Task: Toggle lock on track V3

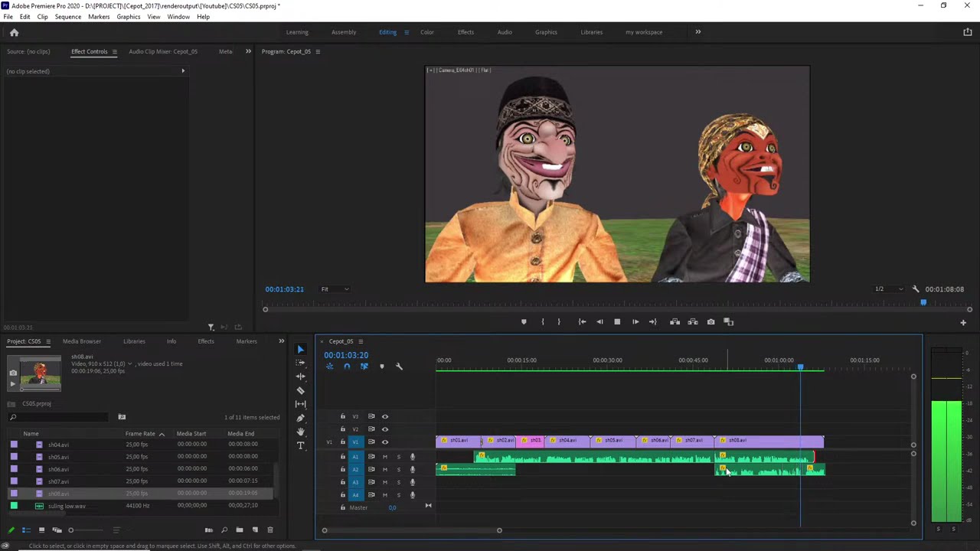Action: 342,417
